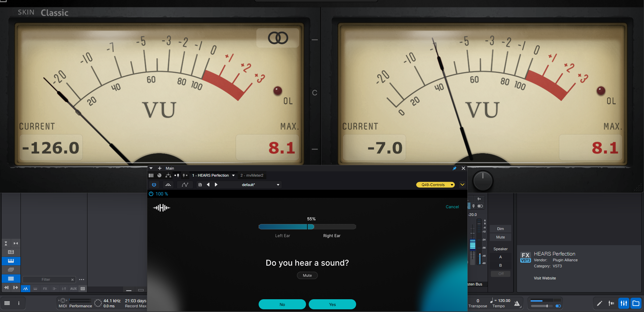Answer No to hearing a sound

(x=282, y=304)
